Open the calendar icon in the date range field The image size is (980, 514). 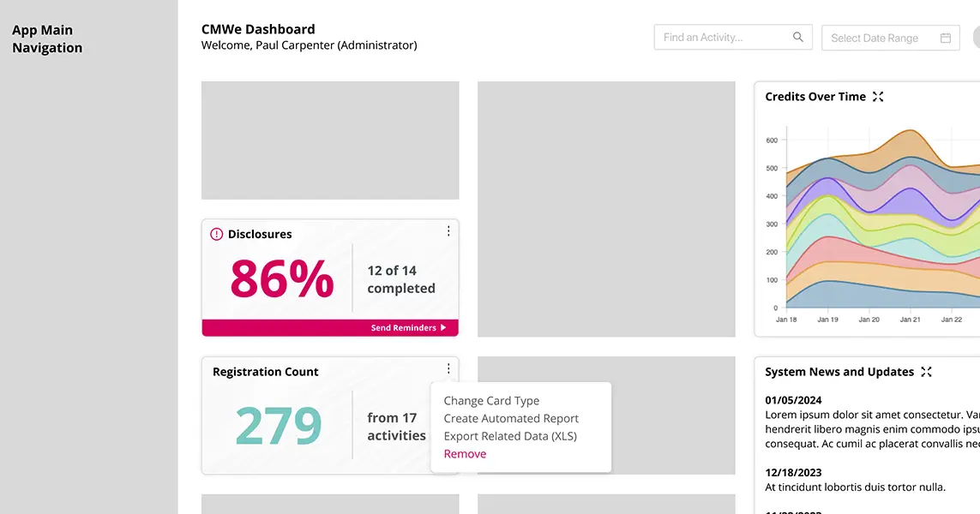point(945,38)
